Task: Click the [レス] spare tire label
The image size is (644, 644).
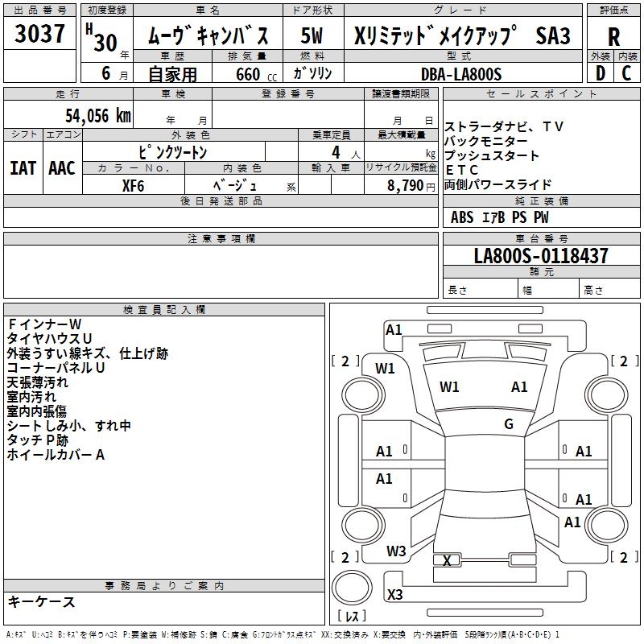Action: pos(352,615)
